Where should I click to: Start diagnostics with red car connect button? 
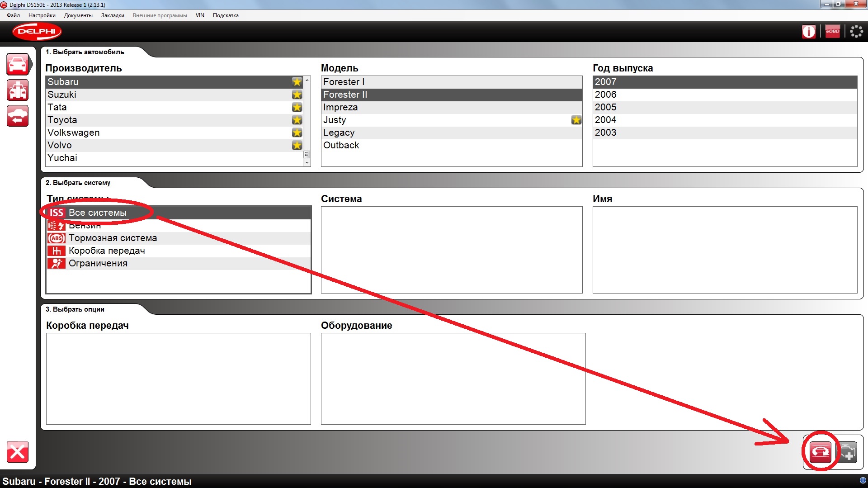click(x=821, y=452)
